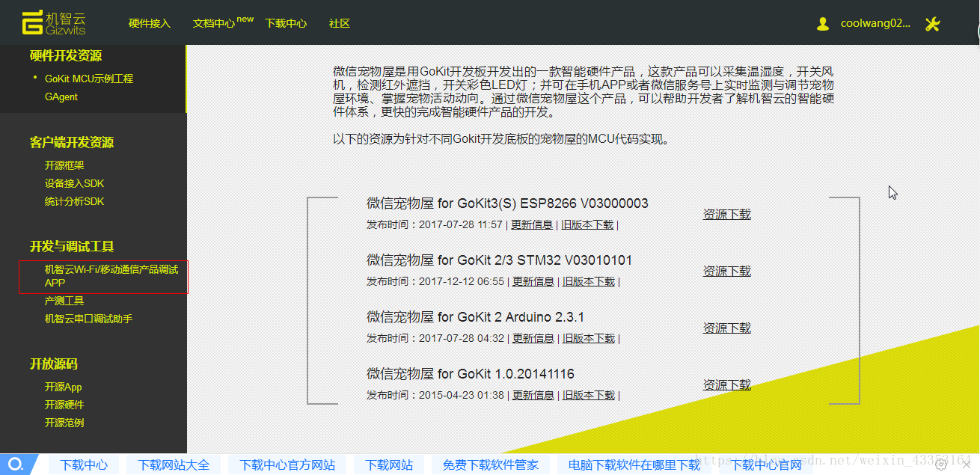The image size is (980, 475).
Task: Click publish time 2015-04-23 01:38
Action: pyautogui.click(x=462, y=395)
